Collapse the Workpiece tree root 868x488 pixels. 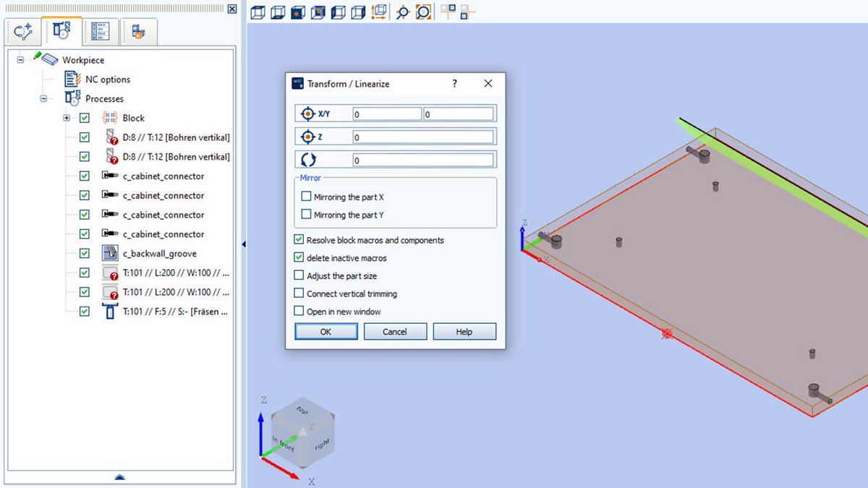point(20,59)
